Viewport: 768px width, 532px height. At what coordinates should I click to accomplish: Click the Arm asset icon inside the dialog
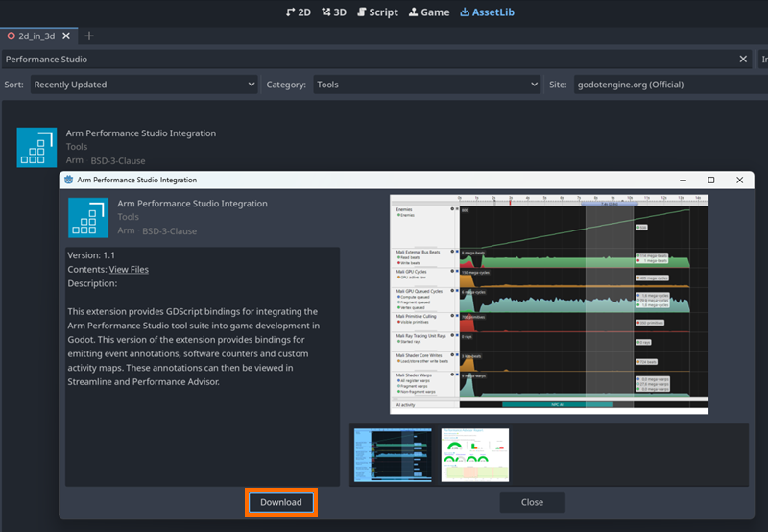[x=88, y=217]
